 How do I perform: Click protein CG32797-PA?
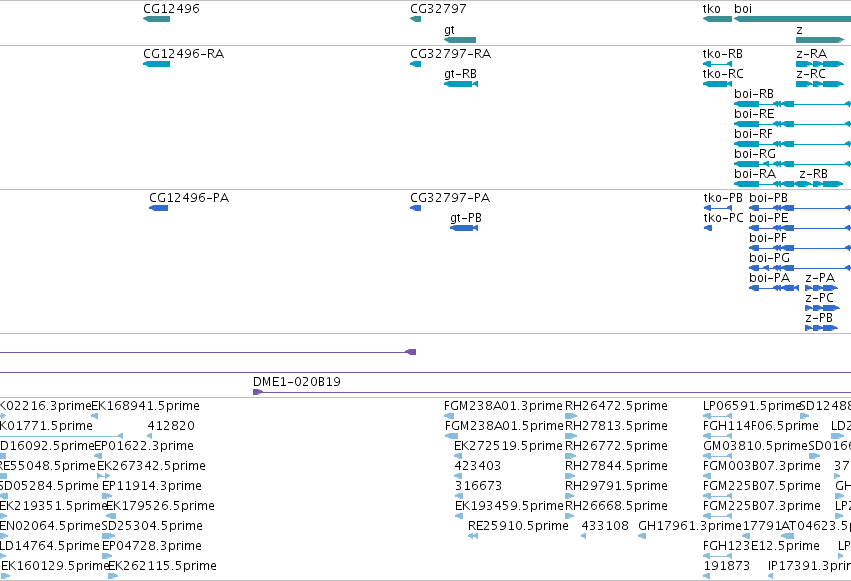[415, 208]
